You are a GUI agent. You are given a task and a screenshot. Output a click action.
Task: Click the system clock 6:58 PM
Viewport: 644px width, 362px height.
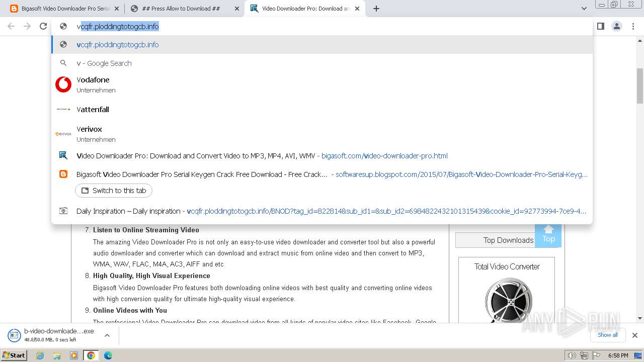click(x=618, y=355)
